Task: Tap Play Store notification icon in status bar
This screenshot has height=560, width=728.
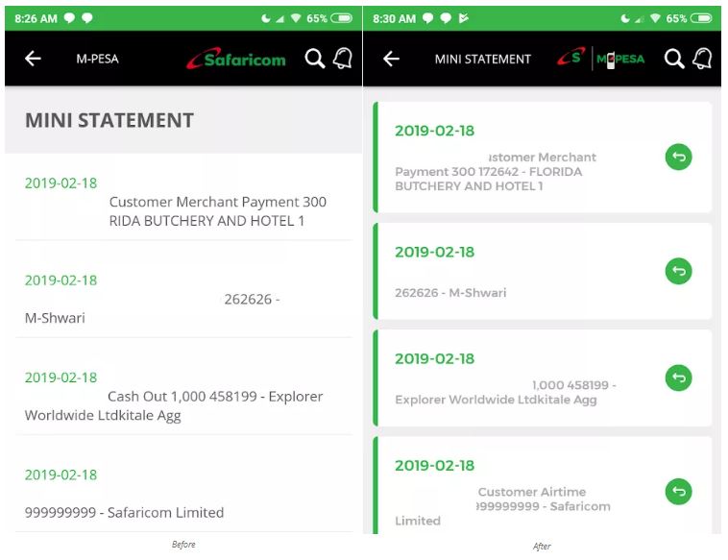Action: [463, 18]
